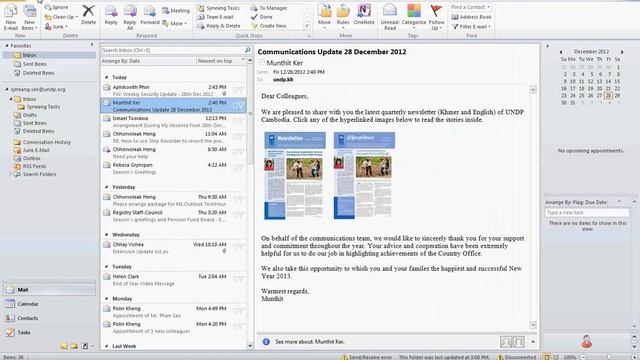The image size is (640, 360).
Task: Open email from Aphikovith Phin
Action: pyautogui.click(x=173, y=90)
